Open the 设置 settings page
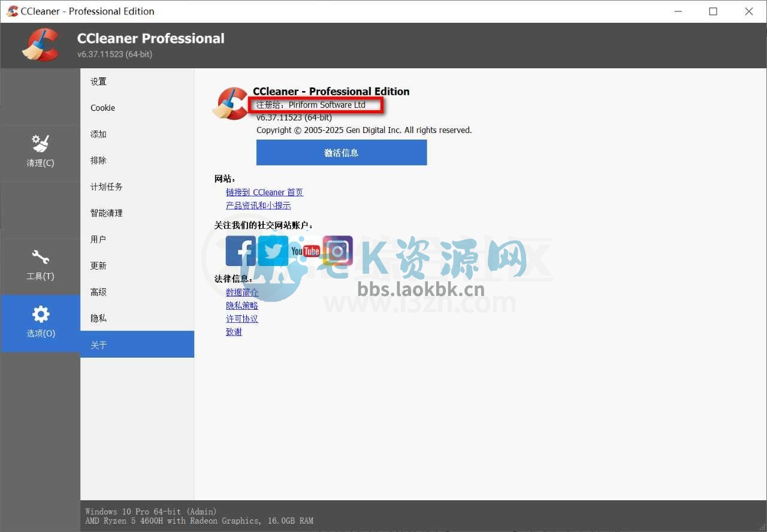 pos(137,81)
